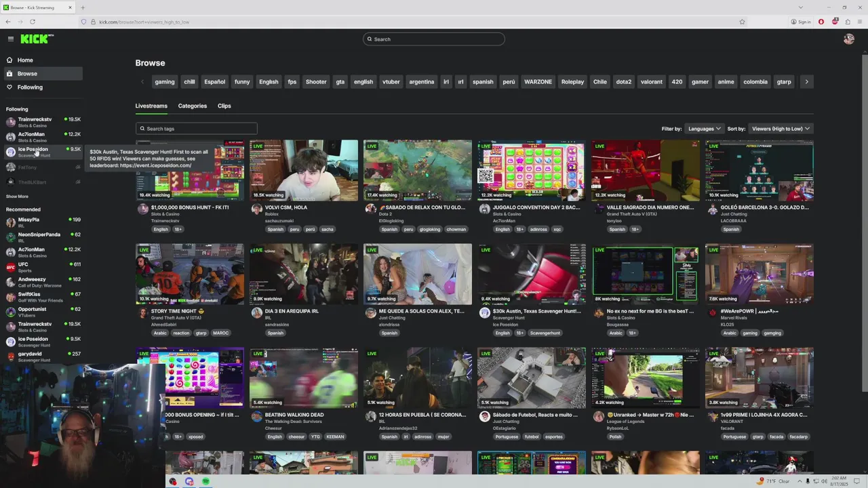Image resolution: width=868 pixels, height=488 pixels.
Task: Switch to the Clips tab
Action: click(224, 106)
